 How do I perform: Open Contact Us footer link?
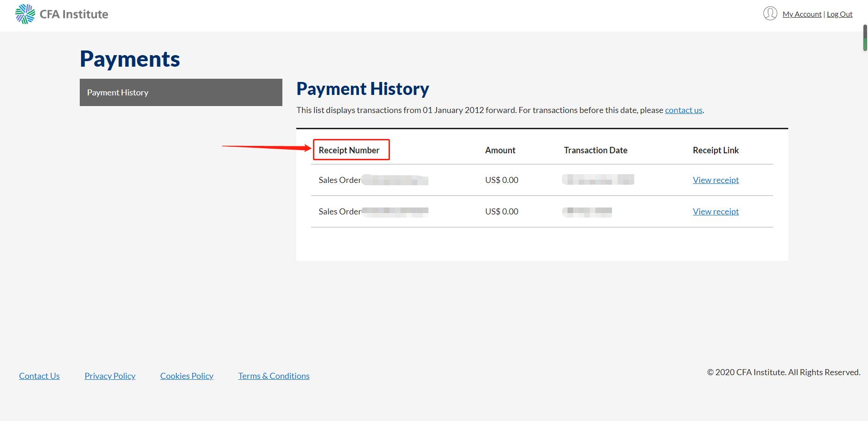[x=39, y=376]
